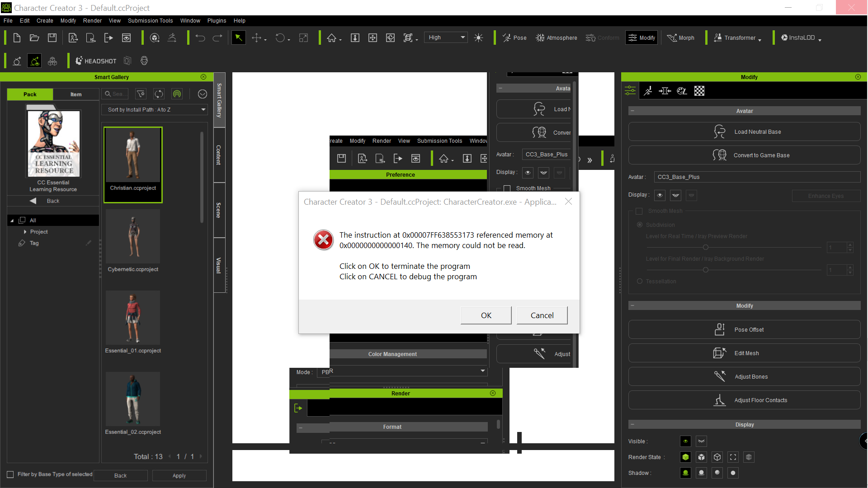Screen dimensions: 868x488
Task: Open the Plugins menu
Action: point(217,21)
